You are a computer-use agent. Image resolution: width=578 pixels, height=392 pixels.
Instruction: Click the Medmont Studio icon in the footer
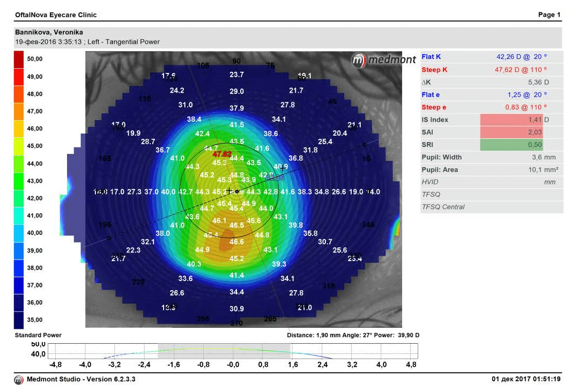pyautogui.click(x=19, y=380)
